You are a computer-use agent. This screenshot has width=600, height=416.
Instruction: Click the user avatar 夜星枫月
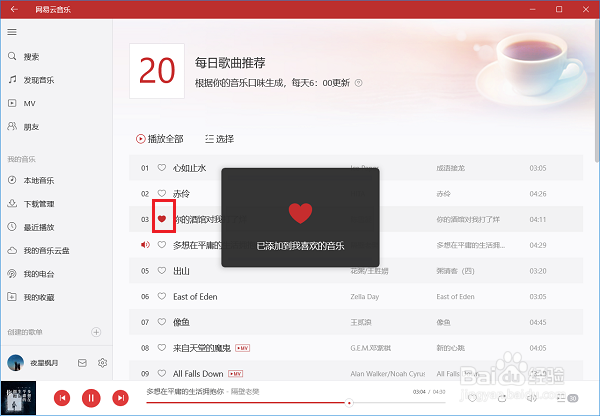16,362
